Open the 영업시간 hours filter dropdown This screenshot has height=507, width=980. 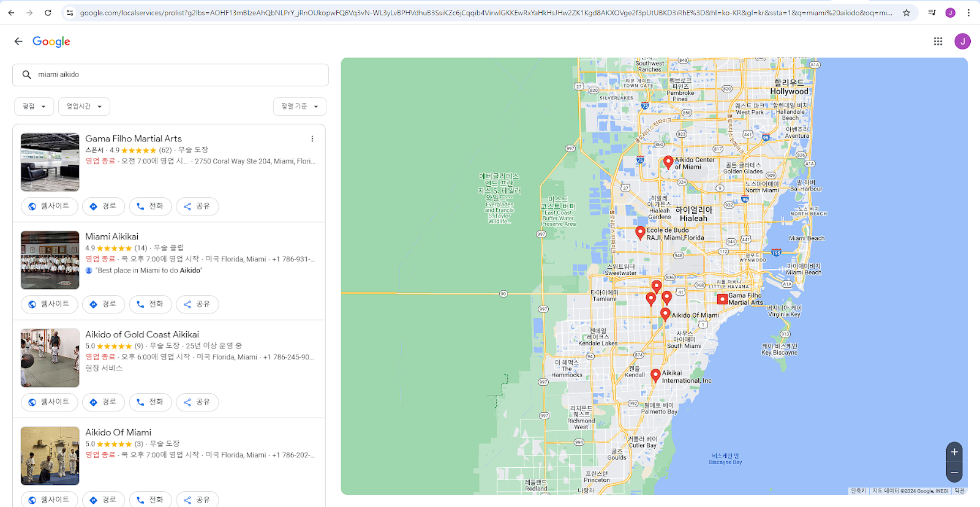pos(85,107)
